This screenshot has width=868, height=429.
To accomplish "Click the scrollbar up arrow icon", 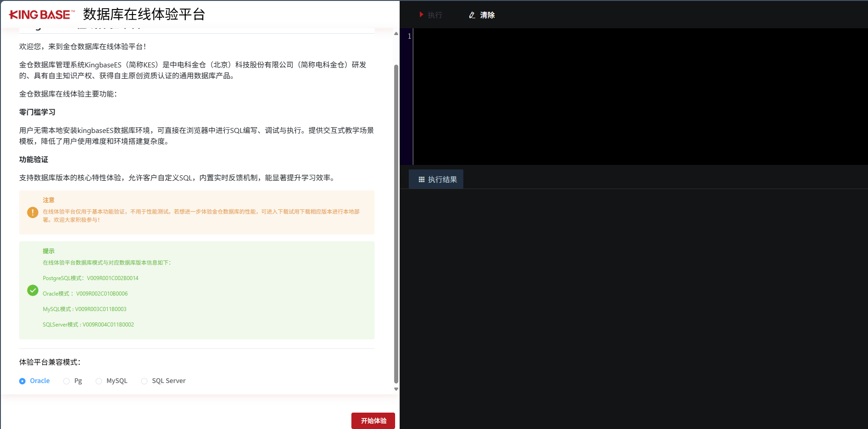I will pyautogui.click(x=396, y=33).
